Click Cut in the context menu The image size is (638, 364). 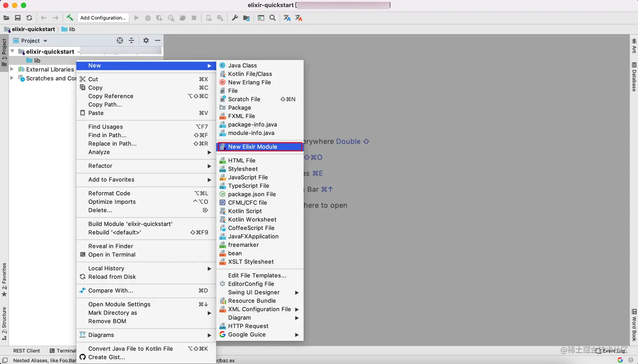pyautogui.click(x=146, y=79)
